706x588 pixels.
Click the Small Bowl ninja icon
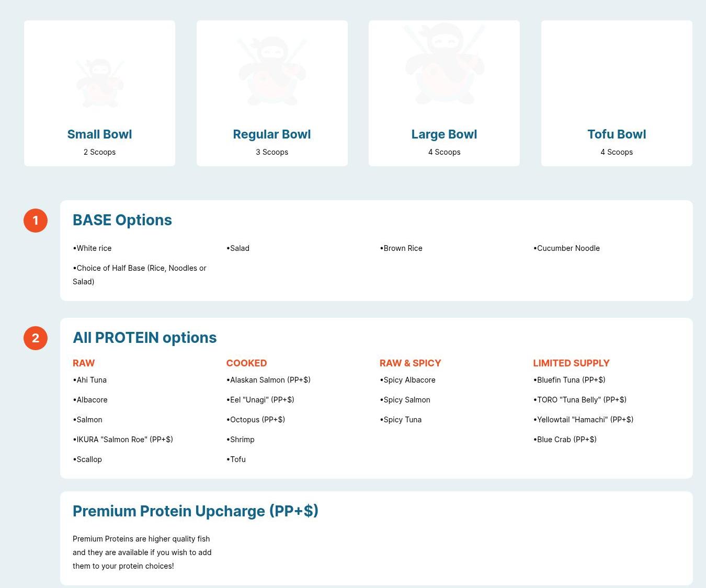point(99,83)
